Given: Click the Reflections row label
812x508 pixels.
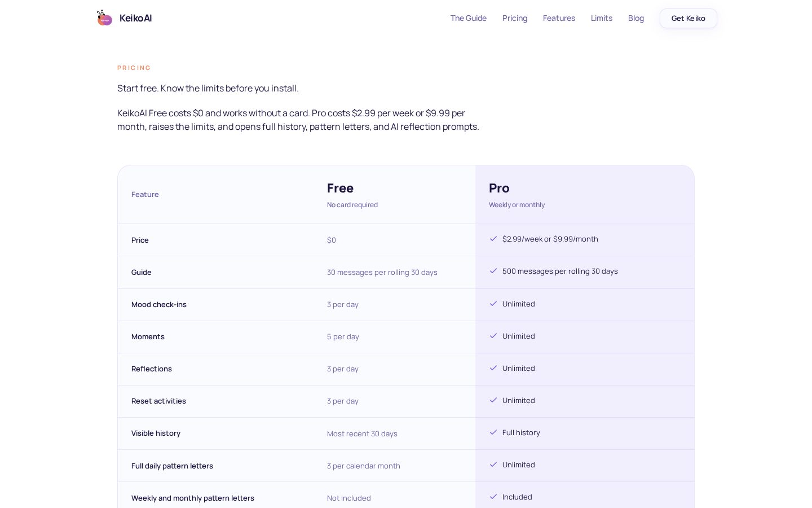Looking at the screenshot, I should 152,369.
